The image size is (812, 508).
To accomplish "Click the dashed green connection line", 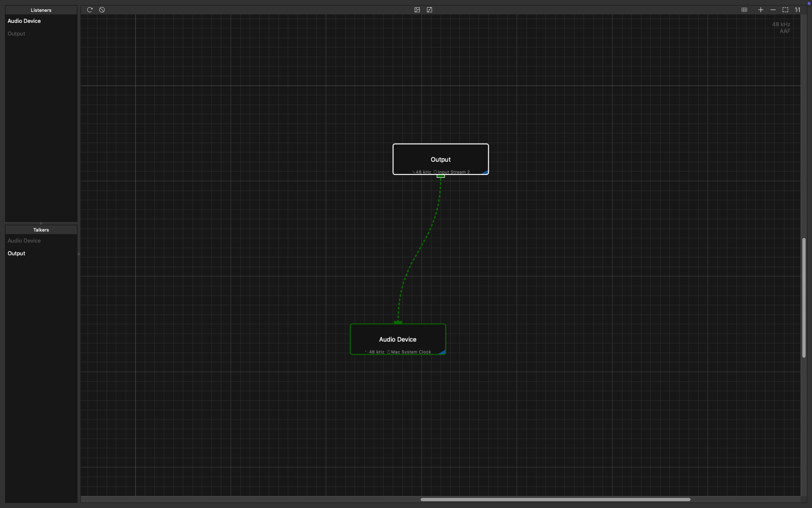I will tap(419, 249).
